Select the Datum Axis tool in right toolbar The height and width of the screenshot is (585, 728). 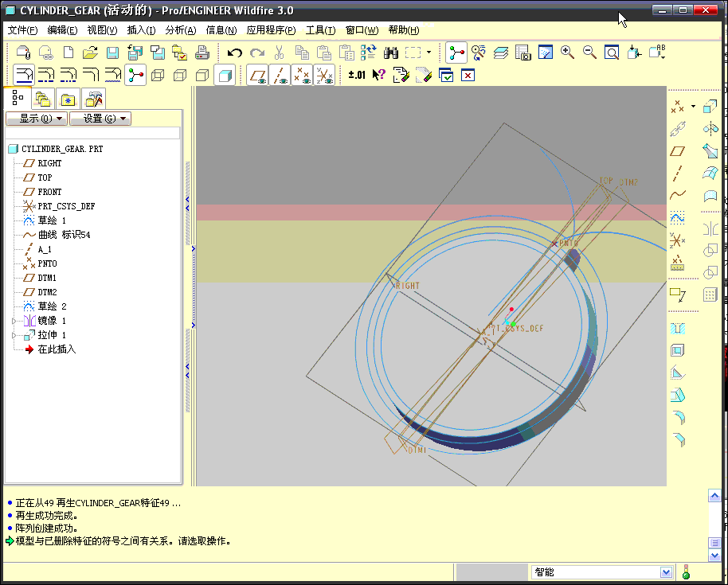point(677,174)
